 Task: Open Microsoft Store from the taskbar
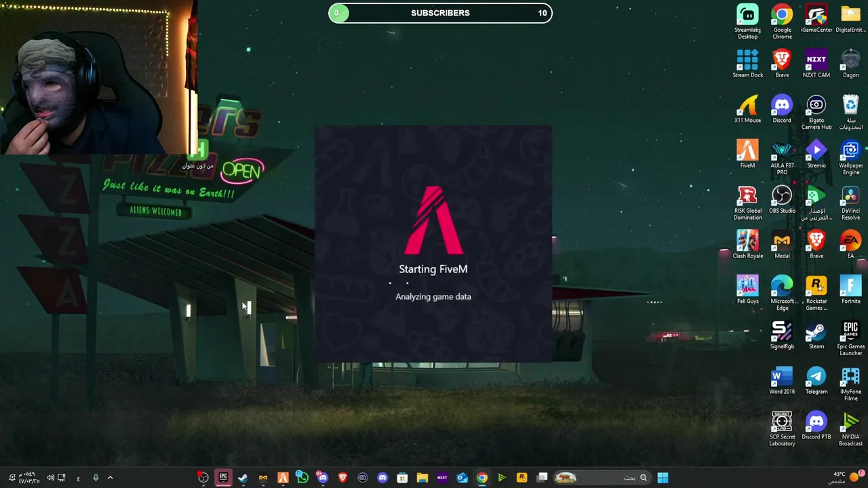point(402,478)
